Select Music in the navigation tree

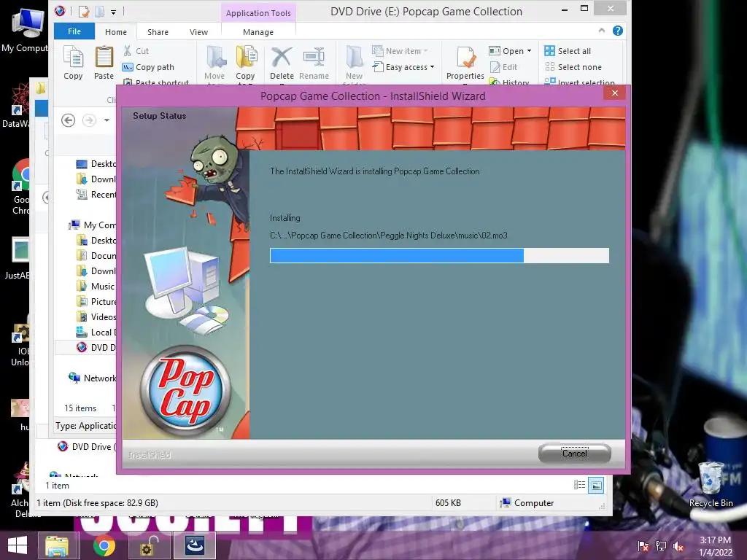coord(96,286)
